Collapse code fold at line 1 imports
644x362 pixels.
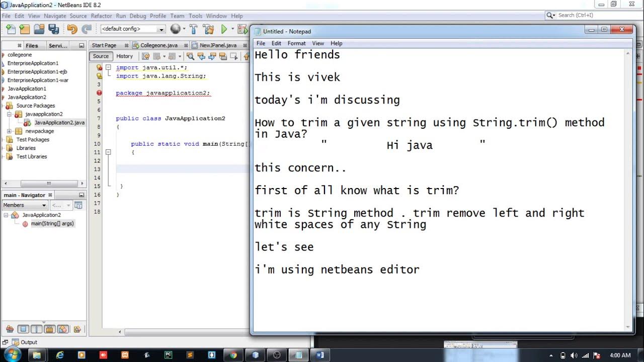point(108,67)
